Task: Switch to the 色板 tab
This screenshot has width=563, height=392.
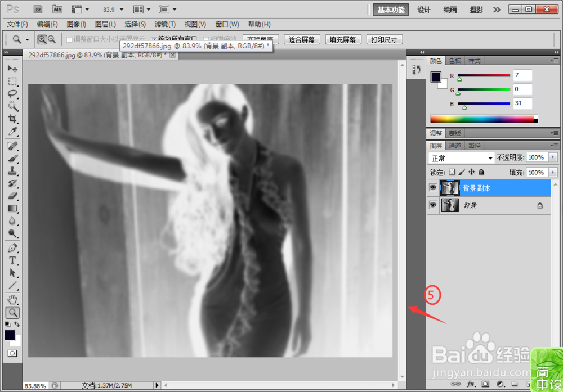Action: pos(455,61)
